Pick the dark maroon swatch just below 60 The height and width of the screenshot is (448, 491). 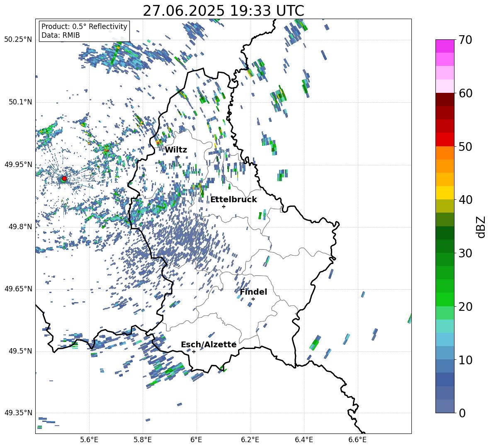(x=445, y=99)
